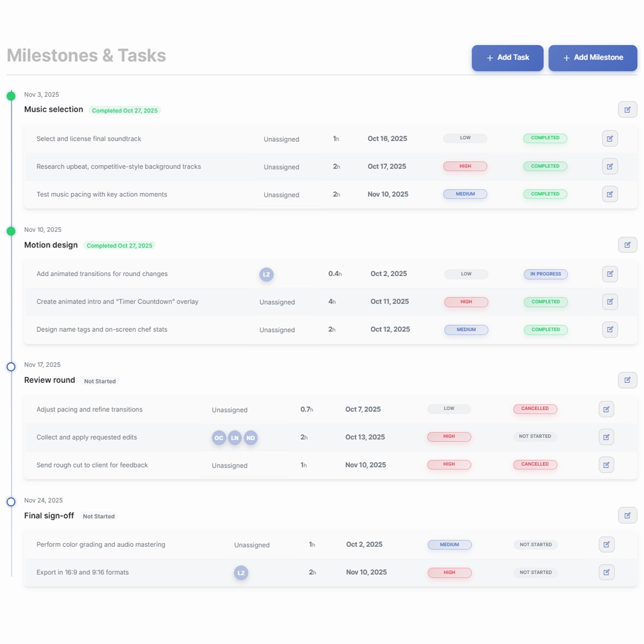Open NOT STARTED status for requested edits task
This screenshot has width=644, height=644.
pos(535,436)
